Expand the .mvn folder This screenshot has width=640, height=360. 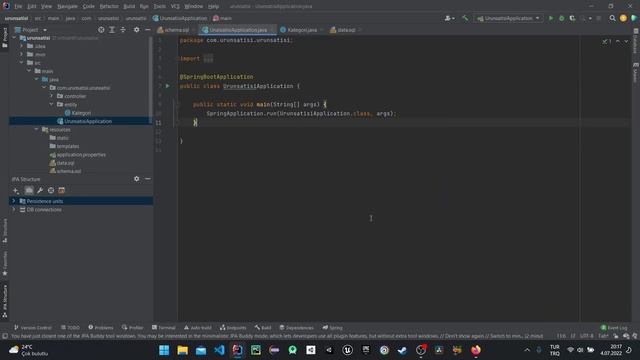pyautogui.click(x=22, y=54)
